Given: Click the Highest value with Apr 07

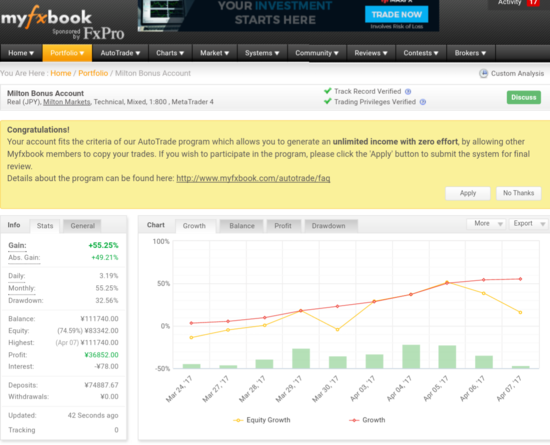Looking at the screenshot, I should [87, 343].
